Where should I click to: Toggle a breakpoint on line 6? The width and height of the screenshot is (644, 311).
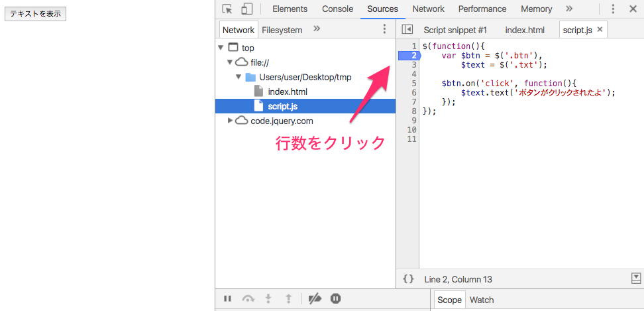413,93
